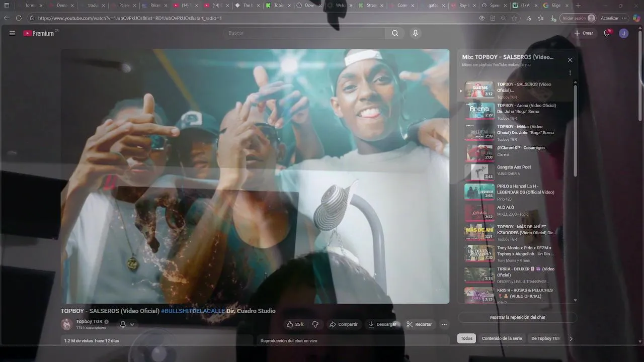This screenshot has width=644, height=362.
Task: Select Contenido de la serie chip
Action: tap(502, 338)
